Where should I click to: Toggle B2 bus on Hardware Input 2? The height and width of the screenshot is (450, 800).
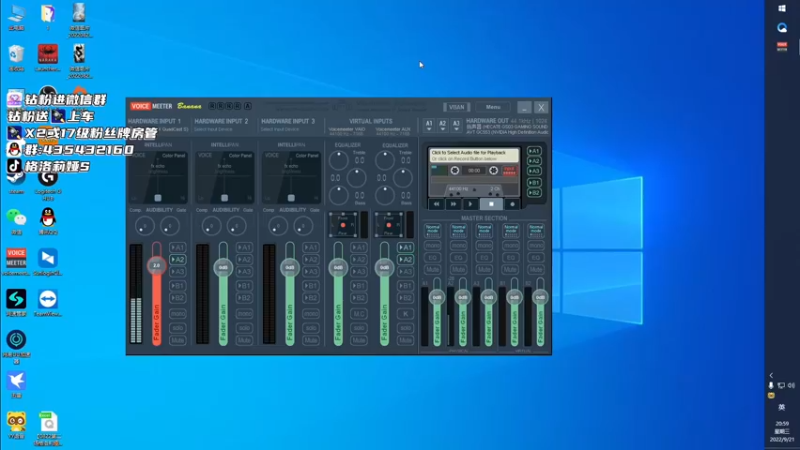click(244, 298)
